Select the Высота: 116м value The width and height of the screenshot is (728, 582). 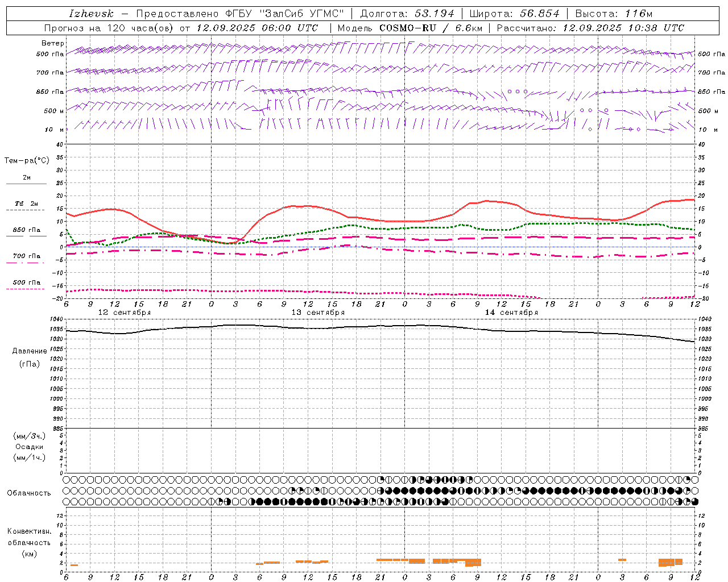pyautogui.click(x=614, y=14)
